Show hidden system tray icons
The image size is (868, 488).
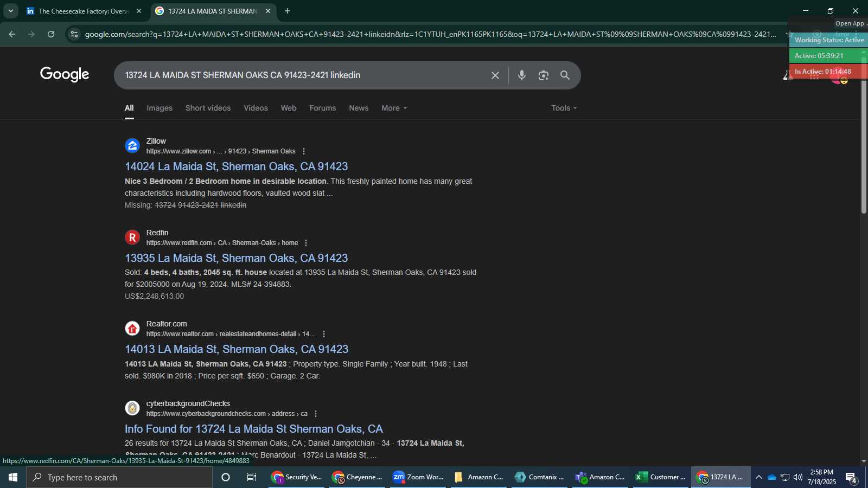(759, 477)
